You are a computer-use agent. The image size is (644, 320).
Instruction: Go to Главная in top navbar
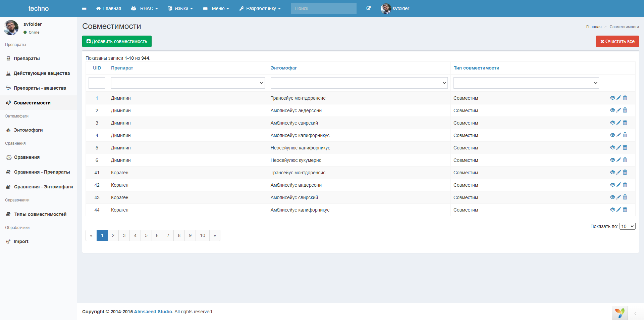point(109,8)
